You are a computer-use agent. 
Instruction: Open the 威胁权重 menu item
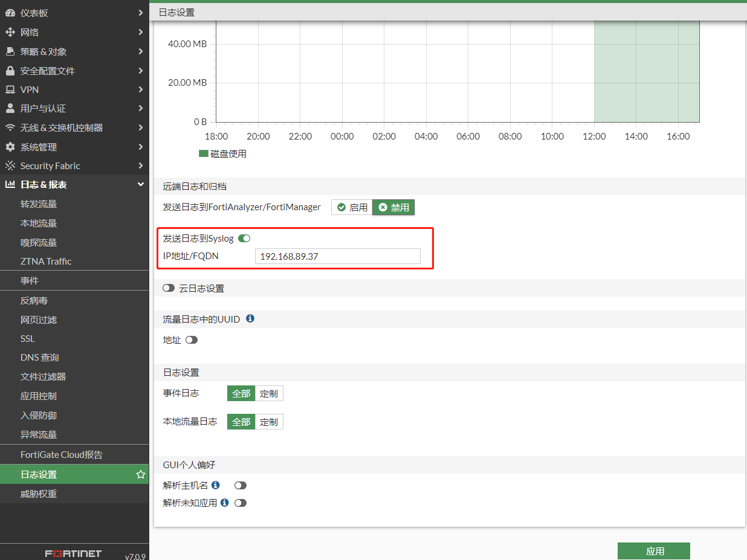click(x=39, y=494)
